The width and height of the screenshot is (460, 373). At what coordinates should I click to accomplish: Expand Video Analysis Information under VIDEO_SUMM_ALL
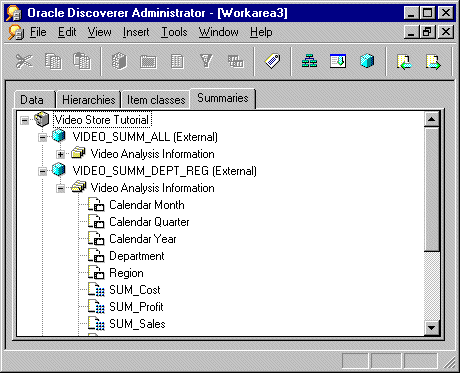point(60,154)
